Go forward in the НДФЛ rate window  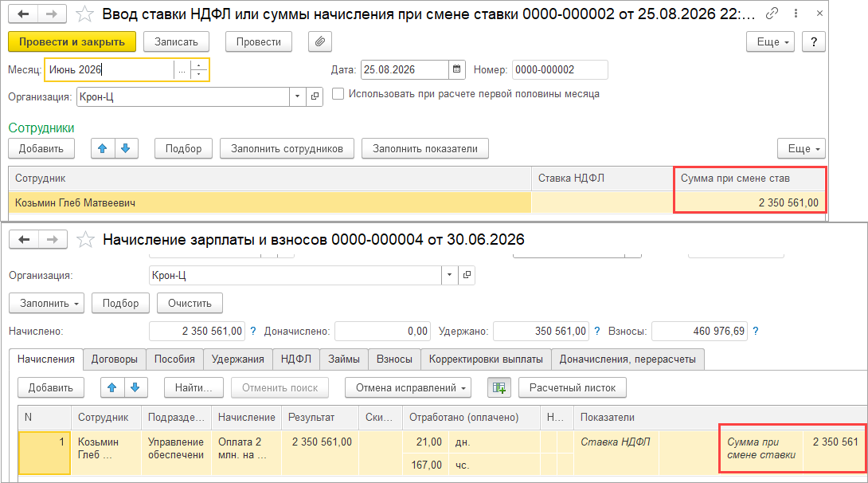pos(52,14)
